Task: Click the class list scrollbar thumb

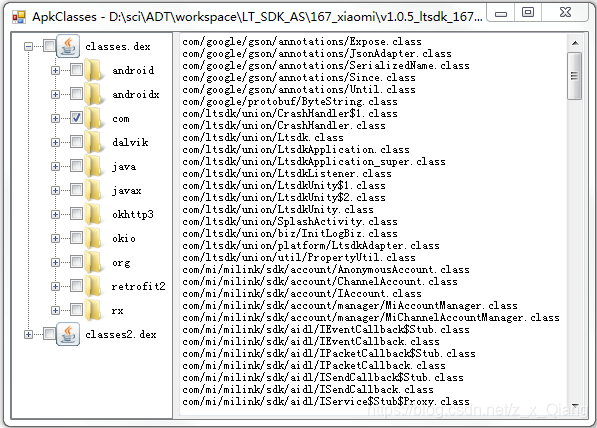Action: [x=575, y=76]
